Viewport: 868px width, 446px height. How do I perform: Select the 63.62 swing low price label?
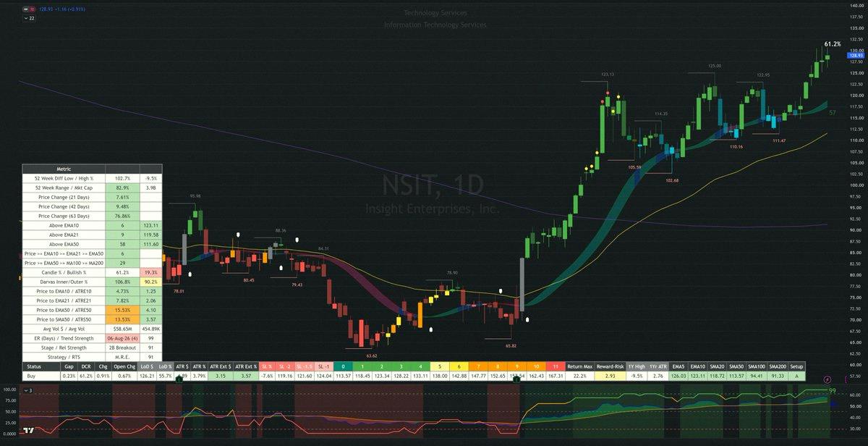pyautogui.click(x=372, y=355)
